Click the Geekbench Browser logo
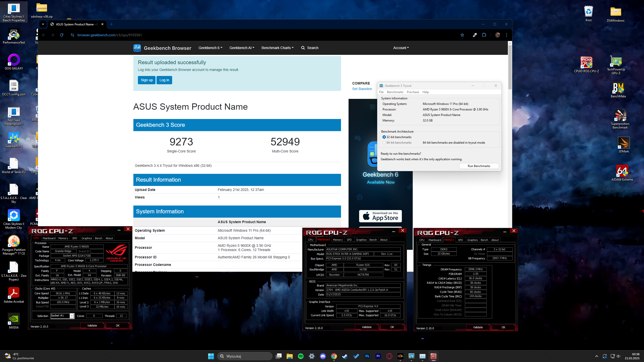The width and height of the screenshot is (644, 362). [x=162, y=48]
